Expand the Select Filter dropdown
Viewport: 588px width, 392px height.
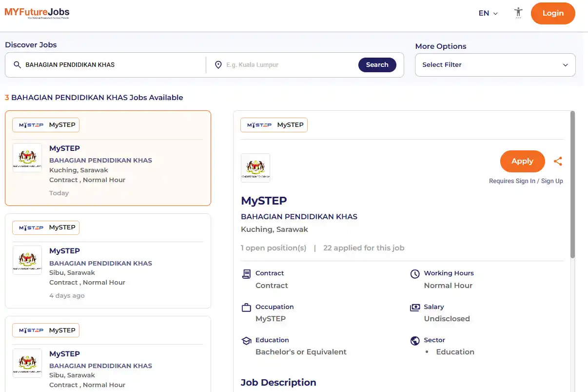pos(495,65)
